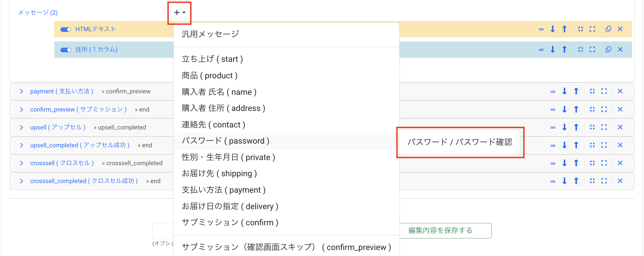Expand the payment (支払い方法) section
Image resolution: width=644 pixels, height=256 pixels.
pos(22,91)
